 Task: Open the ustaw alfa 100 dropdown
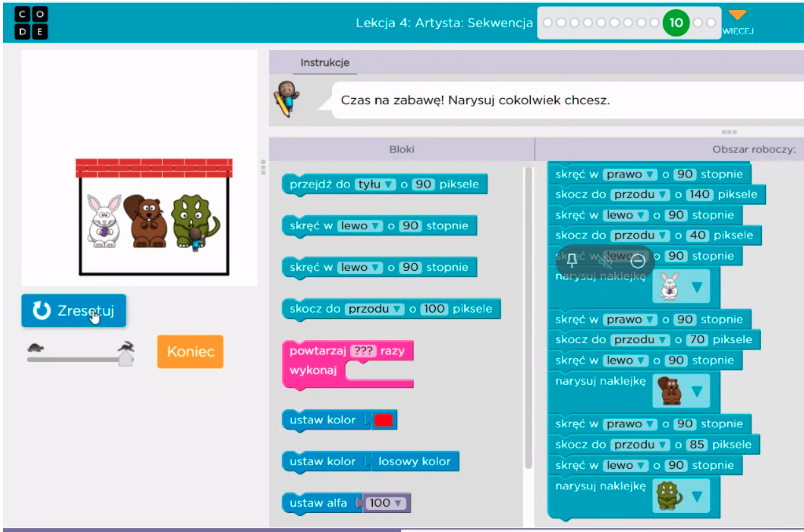(x=385, y=503)
